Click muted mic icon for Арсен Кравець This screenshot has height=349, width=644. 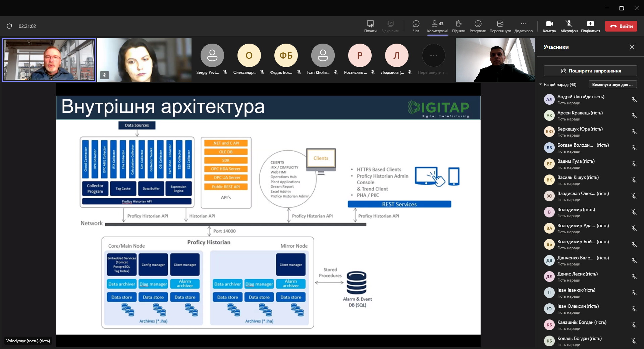tap(634, 115)
